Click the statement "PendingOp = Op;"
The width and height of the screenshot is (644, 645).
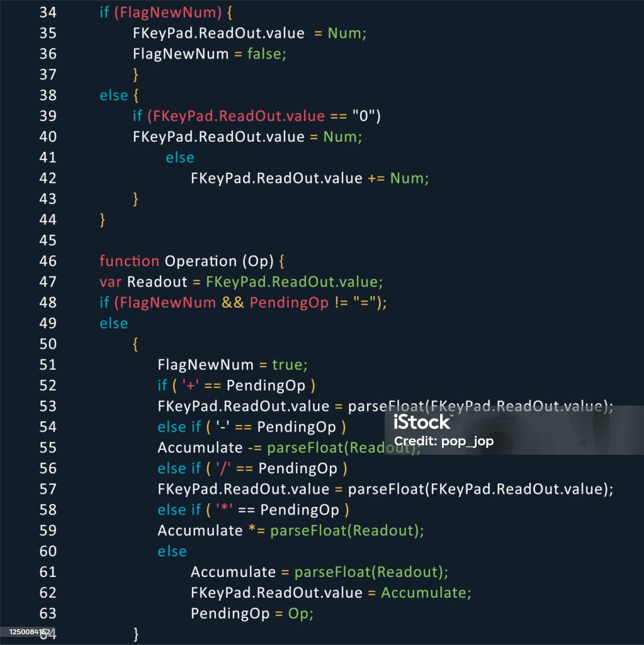[x=252, y=614]
